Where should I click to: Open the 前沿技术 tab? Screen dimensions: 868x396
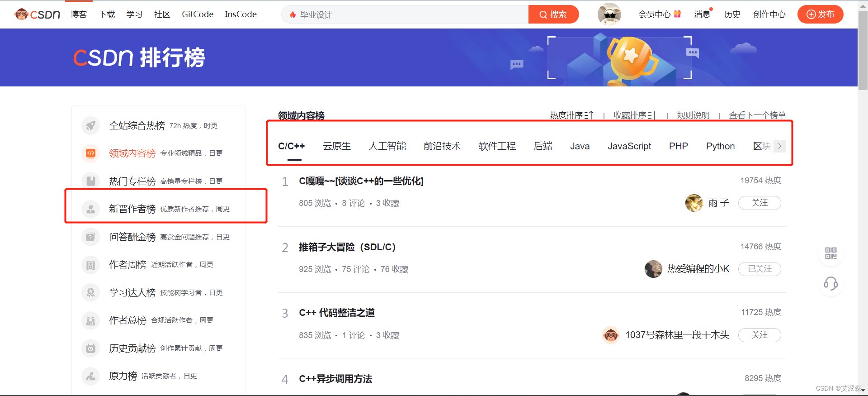[x=442, y=146]
